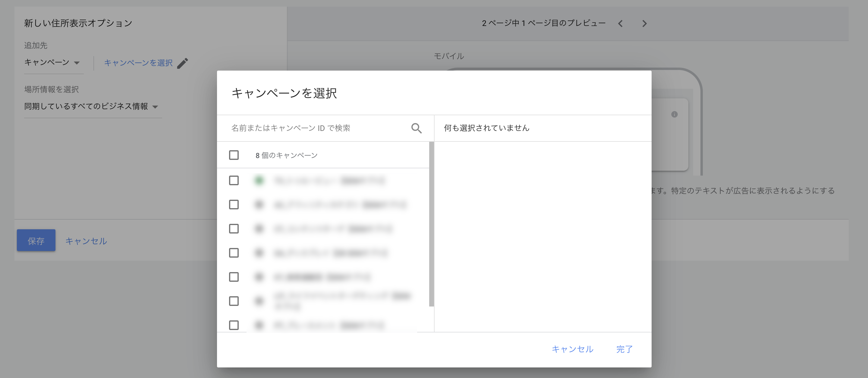
Task: Check the first campaign's checkbox
Action: tap(234, 180)
